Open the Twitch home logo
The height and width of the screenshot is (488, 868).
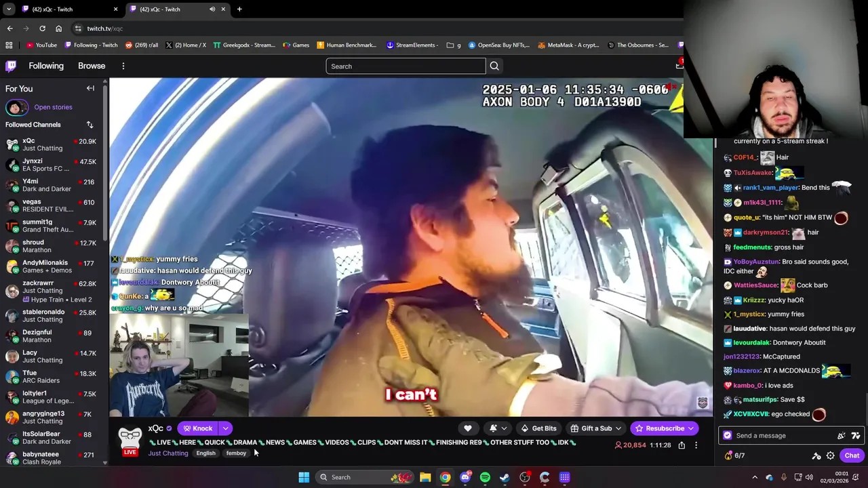11,66
